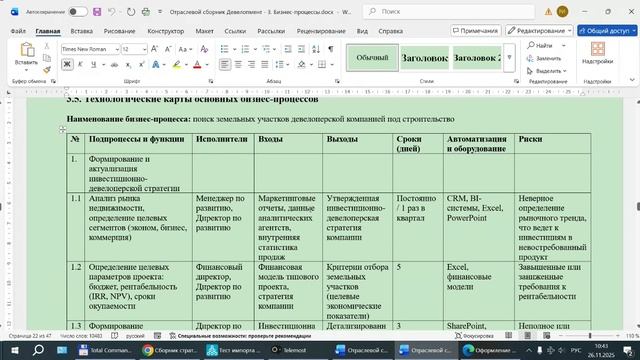Viewport: 640px width, 360px height.
Task: Click the Фокусировка mode button
Action: click(474, 336)
